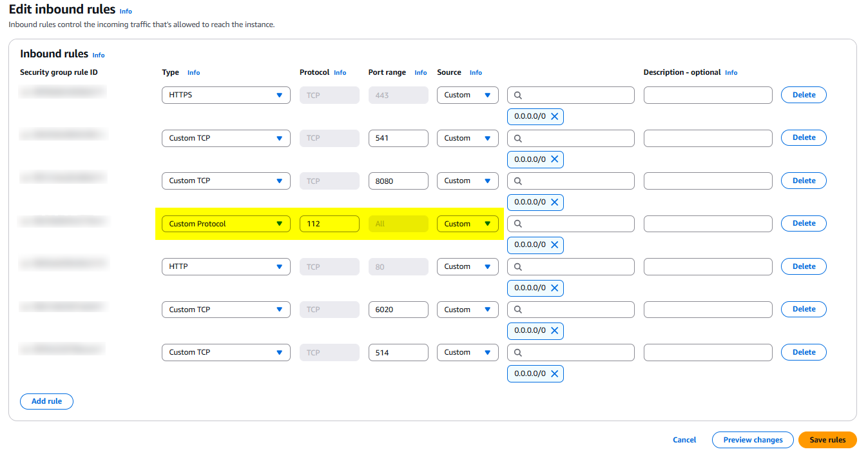Remove the 0.0.0.0/0 tag from the port 541 rule
Viewport: 868px width, 456px height.
click(554, 159)
